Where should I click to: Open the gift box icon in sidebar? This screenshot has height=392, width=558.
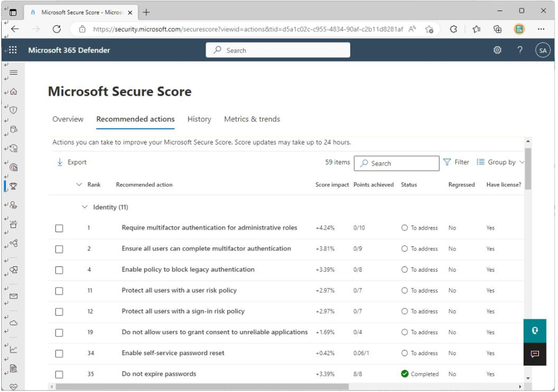point(13,224)
